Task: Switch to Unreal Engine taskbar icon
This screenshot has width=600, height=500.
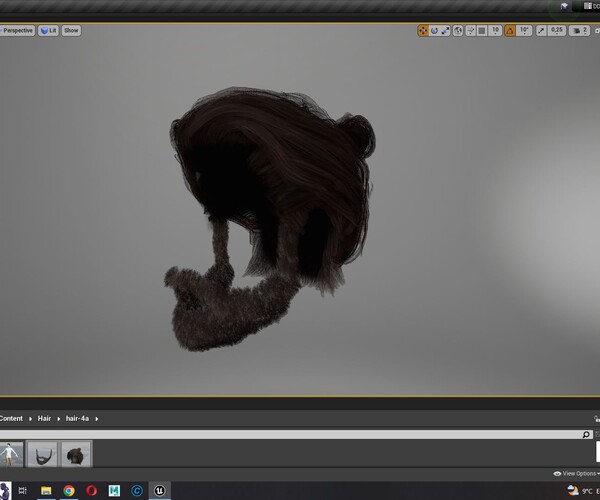Action: 160,490
